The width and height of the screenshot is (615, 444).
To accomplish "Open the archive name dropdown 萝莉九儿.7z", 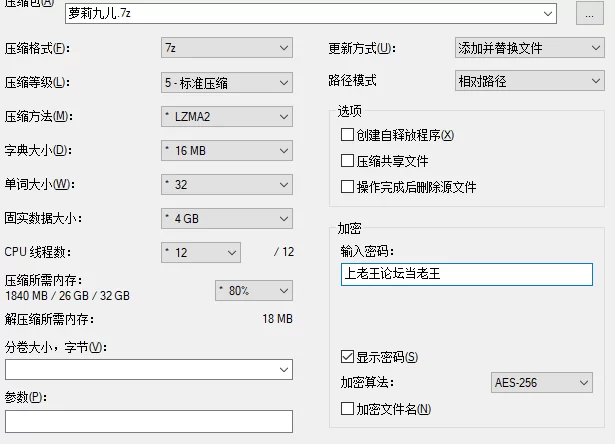I will coord(311,13).
